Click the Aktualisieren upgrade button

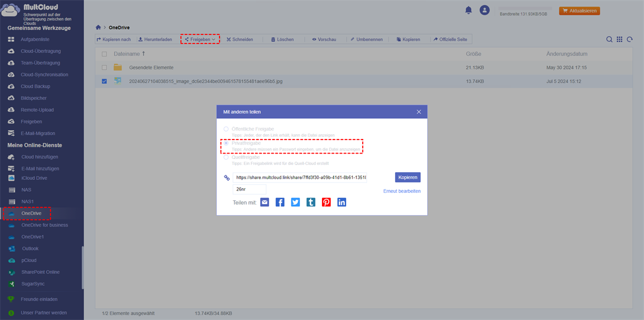click(x=579, y=11)
